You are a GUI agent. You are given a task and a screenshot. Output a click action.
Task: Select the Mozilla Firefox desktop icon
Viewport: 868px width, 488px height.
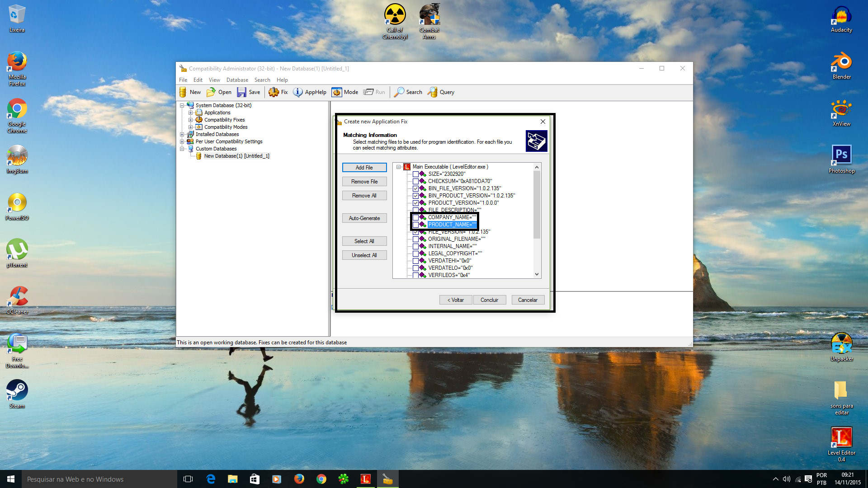point(17,69)
